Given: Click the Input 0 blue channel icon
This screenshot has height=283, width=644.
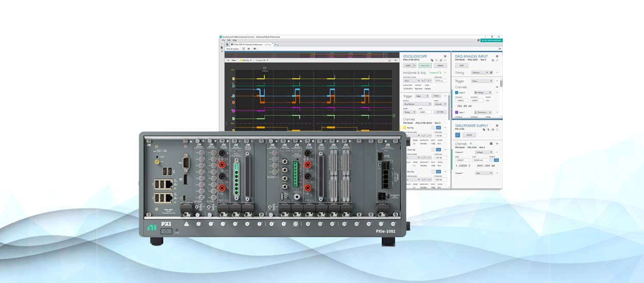Looking at the screenshot, I should point(456,93).
